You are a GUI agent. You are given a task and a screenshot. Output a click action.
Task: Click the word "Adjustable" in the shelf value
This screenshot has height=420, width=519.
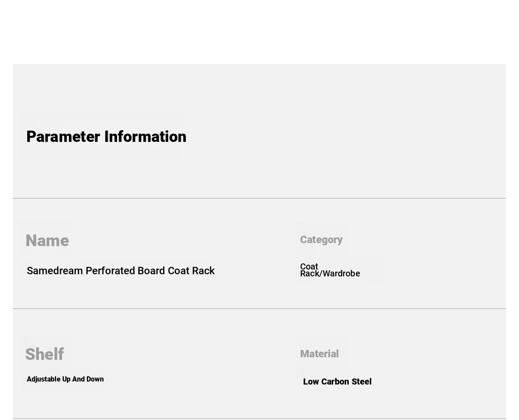(44, 379)
